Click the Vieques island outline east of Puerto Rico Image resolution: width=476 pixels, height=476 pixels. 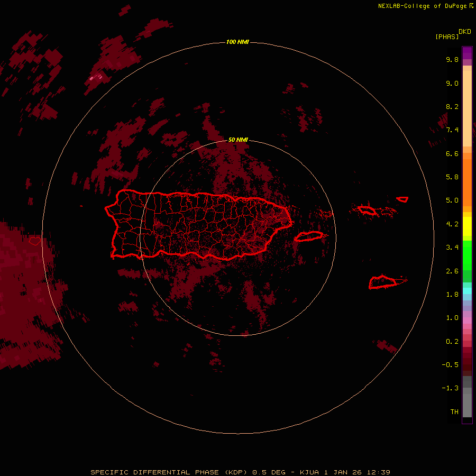309,236
